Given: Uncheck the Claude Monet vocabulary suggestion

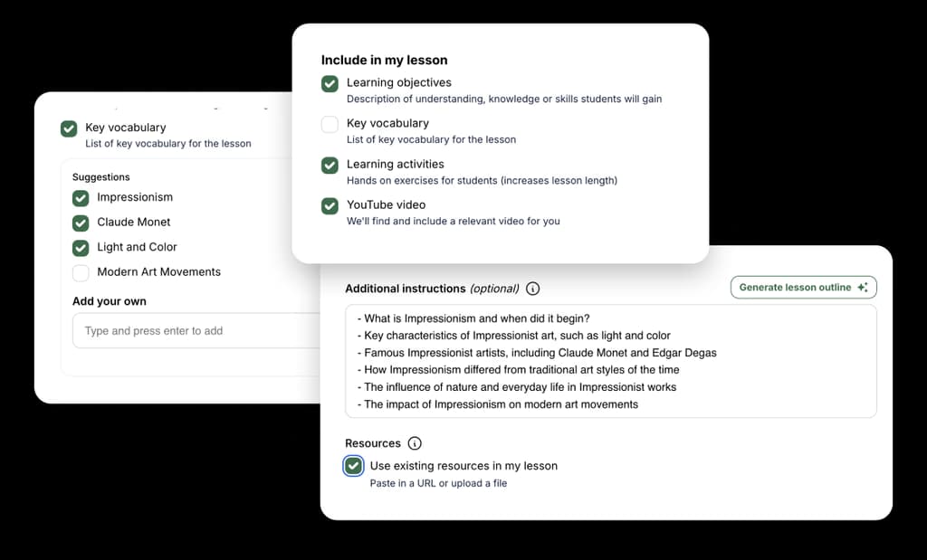Looking at the screenshot, I should tap(80, 223).
